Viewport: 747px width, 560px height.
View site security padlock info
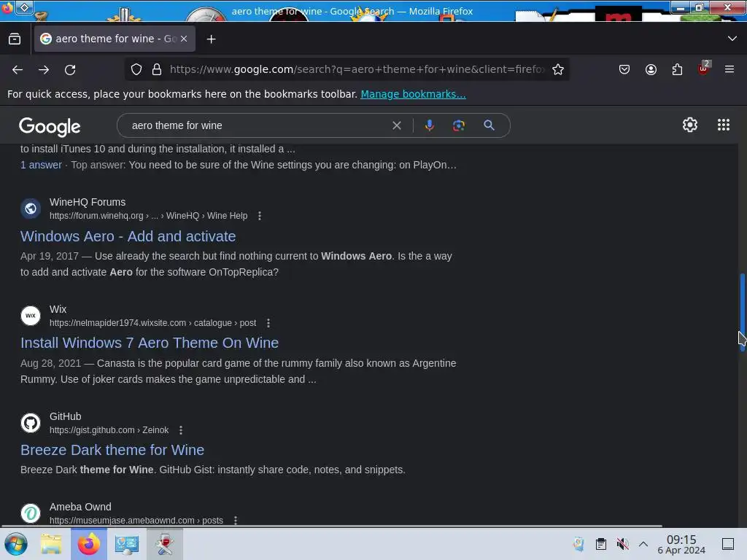[x=157, y=69]
